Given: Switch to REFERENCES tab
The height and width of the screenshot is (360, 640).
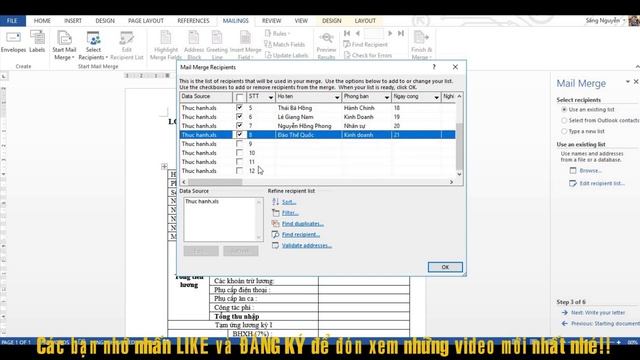Looking at the screenshot, I should tap(193, 20).
